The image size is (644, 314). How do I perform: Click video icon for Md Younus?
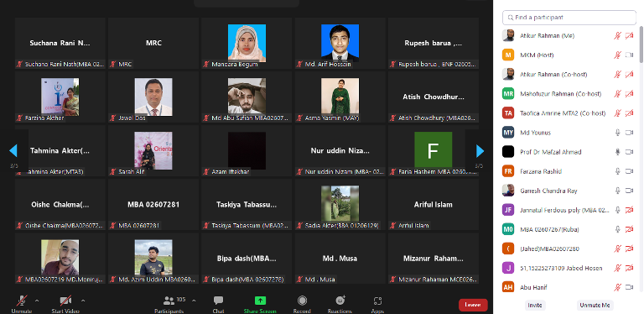point(629,133)
